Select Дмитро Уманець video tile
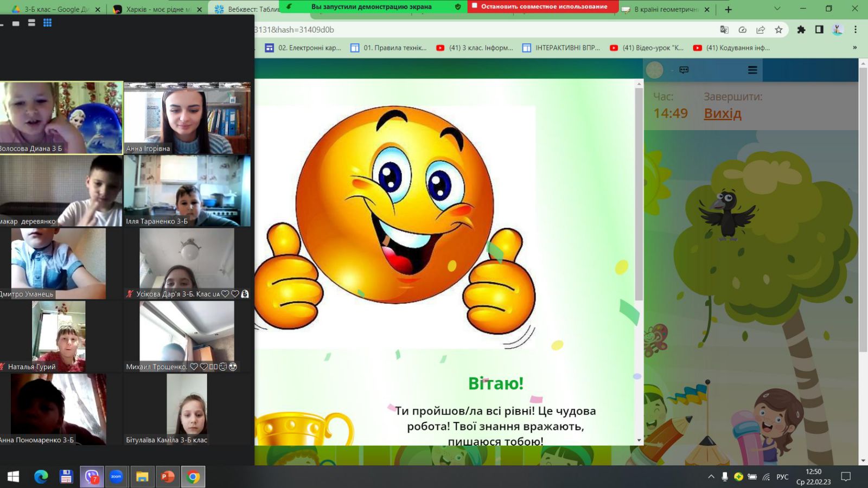The width and height of the screenshot is (868, 488). (x=61, y=264)
